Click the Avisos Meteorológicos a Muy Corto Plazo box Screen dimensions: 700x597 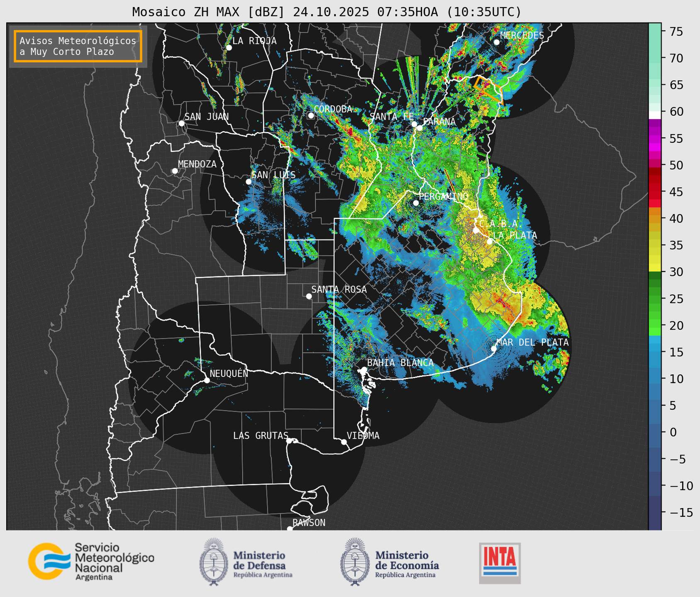coord(78,46)
